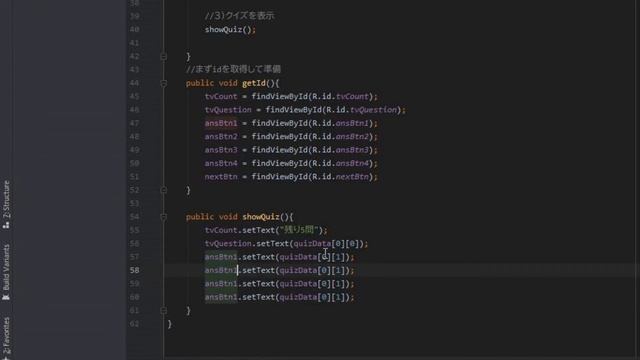Click R.id.ansBtn3 reference on line 49

(340, 150)
